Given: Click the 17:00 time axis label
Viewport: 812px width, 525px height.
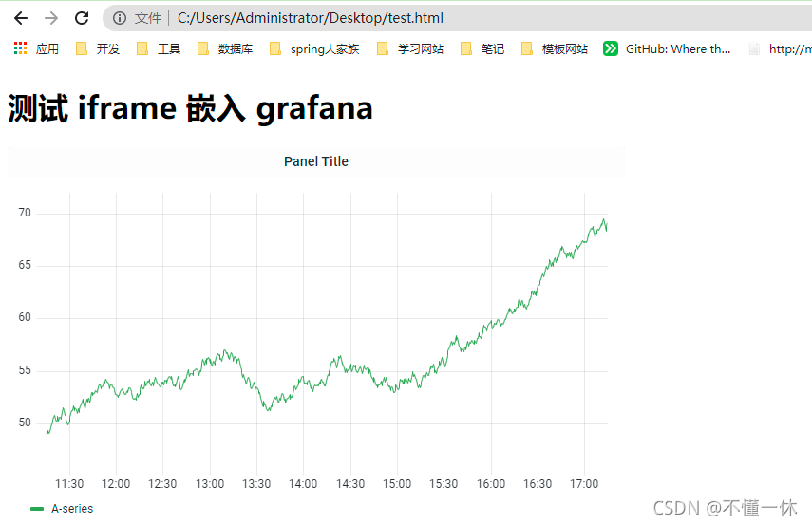Looking at the screenshot, I should [584, 484].
